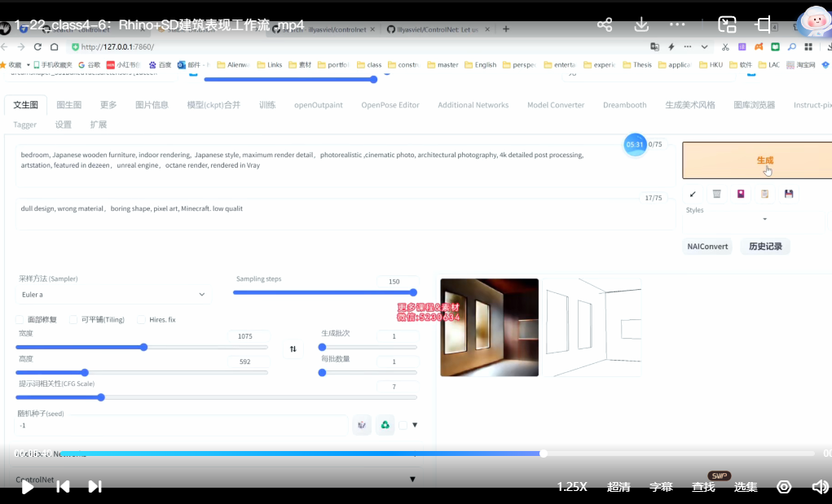
Task: Click the trash clear-prompt icon
Action: pyautogui.click(x=716, y=194)
